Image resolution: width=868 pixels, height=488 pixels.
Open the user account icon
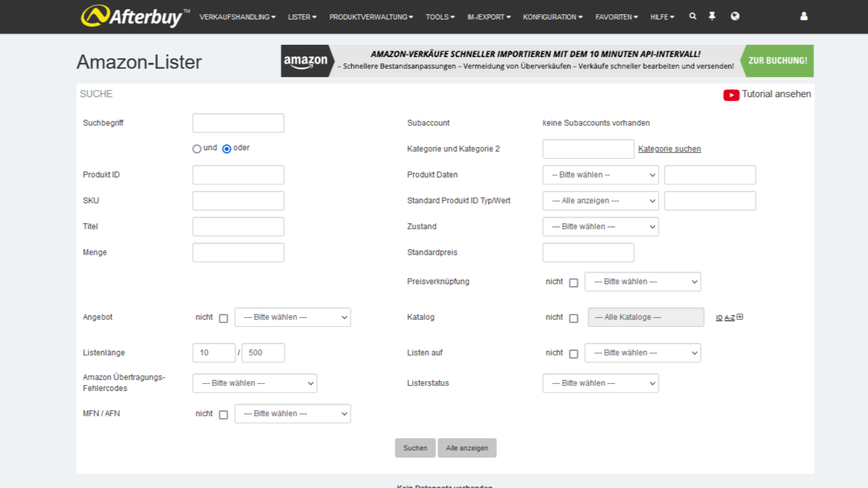(x=803, y=16)
